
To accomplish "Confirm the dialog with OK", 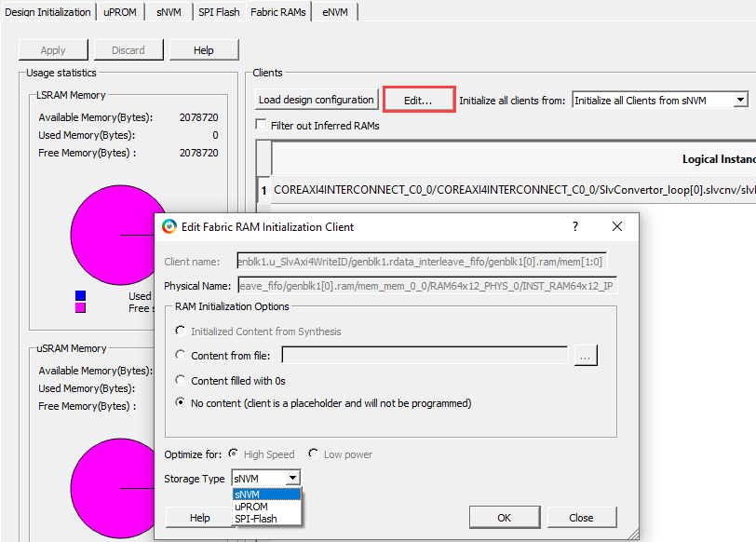I will [504, 518].
